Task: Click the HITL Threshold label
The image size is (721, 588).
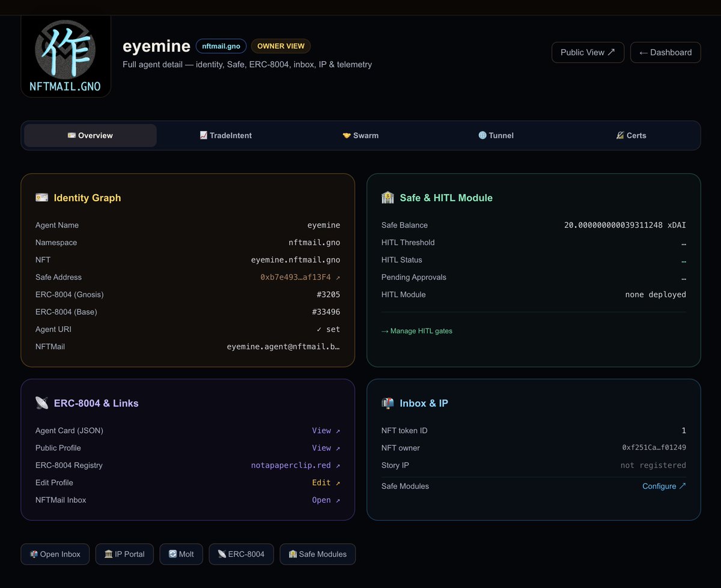Action: tap(408, 243)
